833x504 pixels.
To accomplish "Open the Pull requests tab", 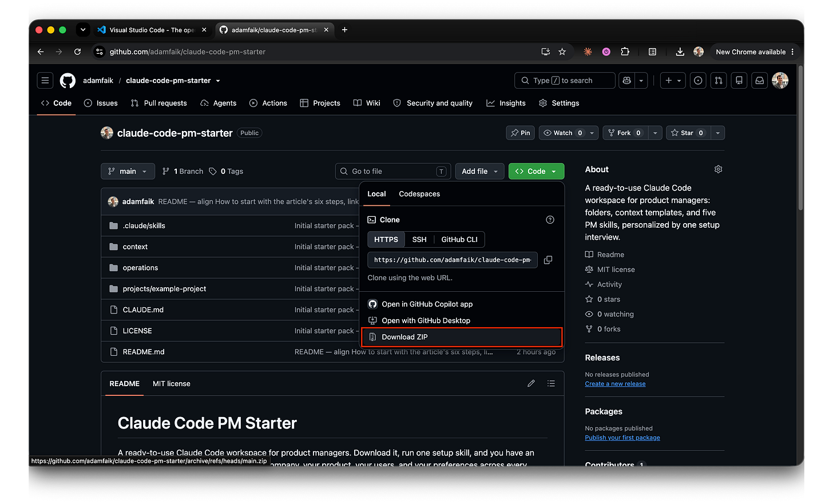I will tap(159, 103).
